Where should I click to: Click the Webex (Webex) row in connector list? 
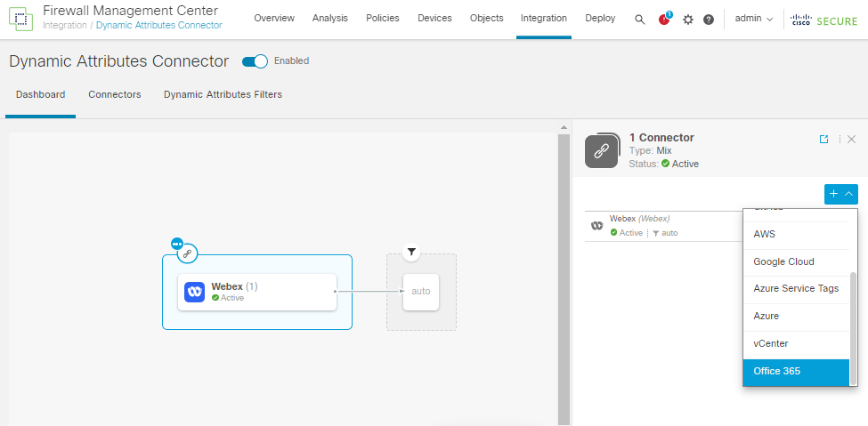tap(664, 226)
